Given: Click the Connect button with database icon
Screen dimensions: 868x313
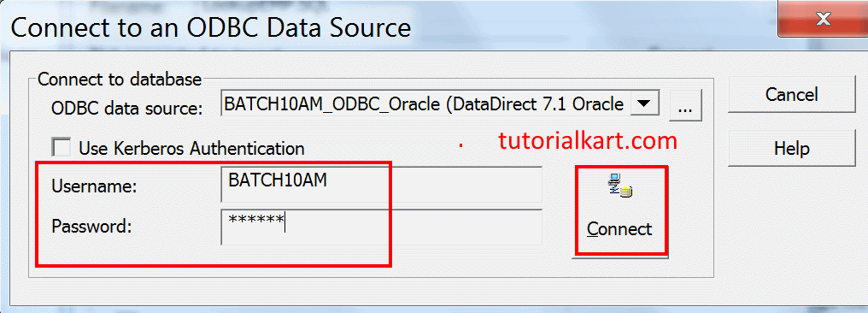Looking at the screenshot, I should [x=620, y=211].
